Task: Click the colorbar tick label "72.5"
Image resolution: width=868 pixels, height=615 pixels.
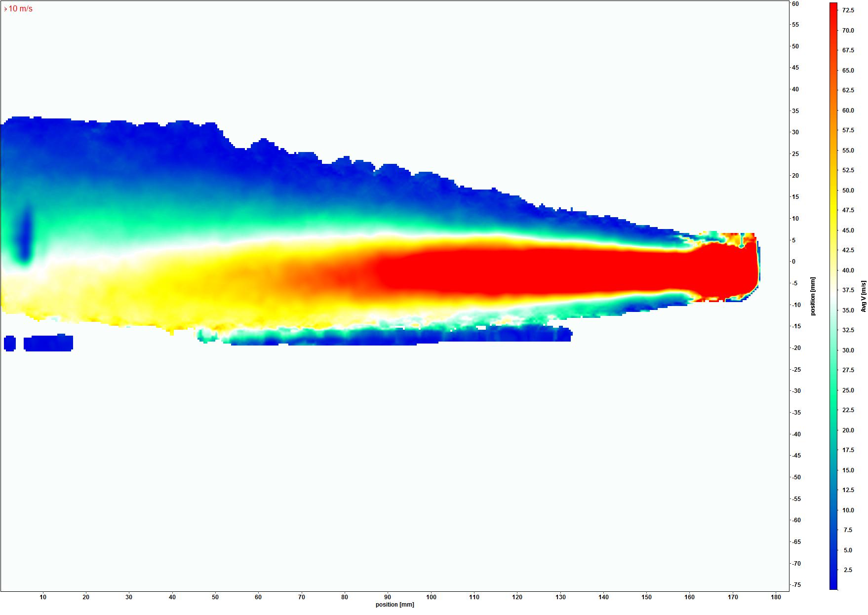Action: [x=848, y=10]
